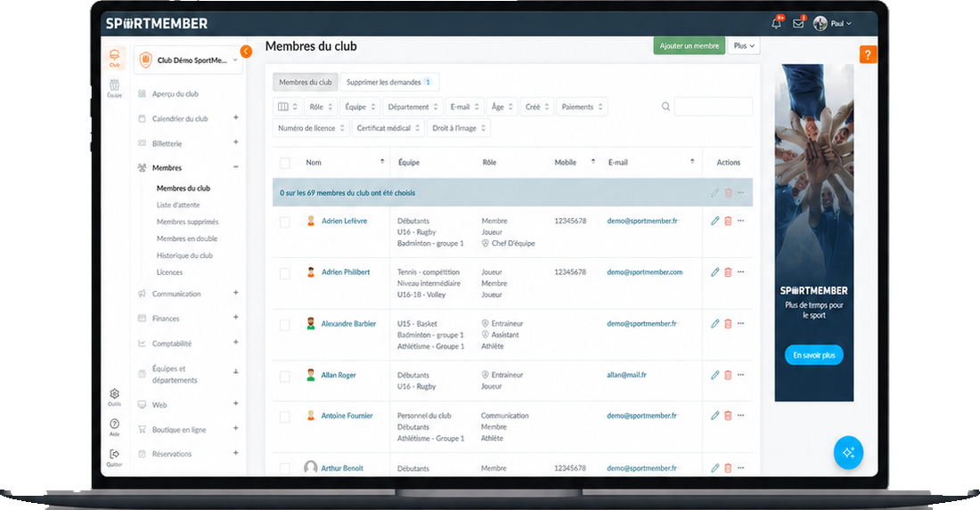
Task: Open the Club Démo SportMember selector
Action: click(188, 61)
